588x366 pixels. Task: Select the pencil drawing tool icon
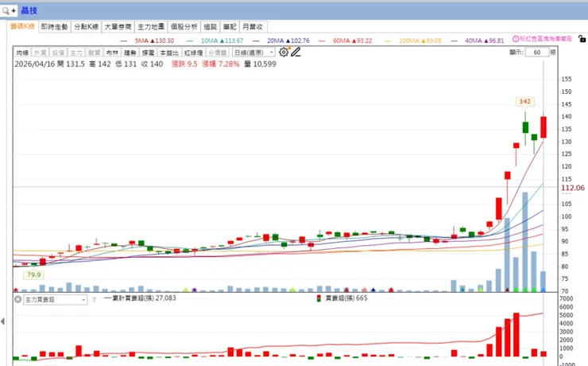click(296, 53)
